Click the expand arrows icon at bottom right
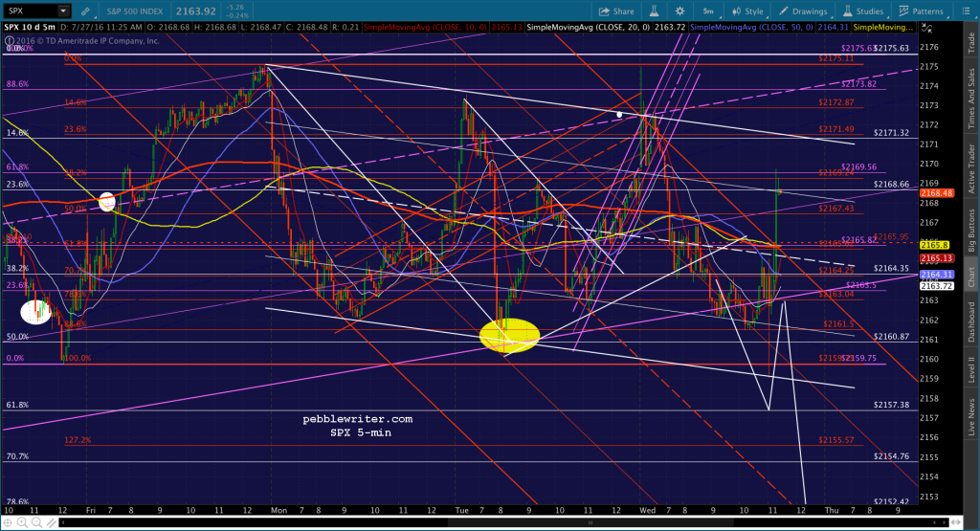The width and height of the screenshot is (980, 531). click(x=955, y=523)
